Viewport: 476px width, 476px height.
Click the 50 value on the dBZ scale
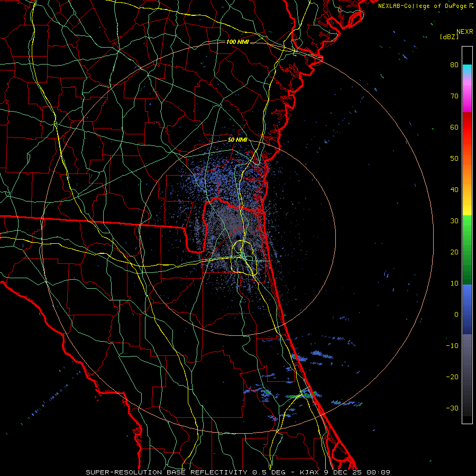pyautogui.click(x=454, y=159)
